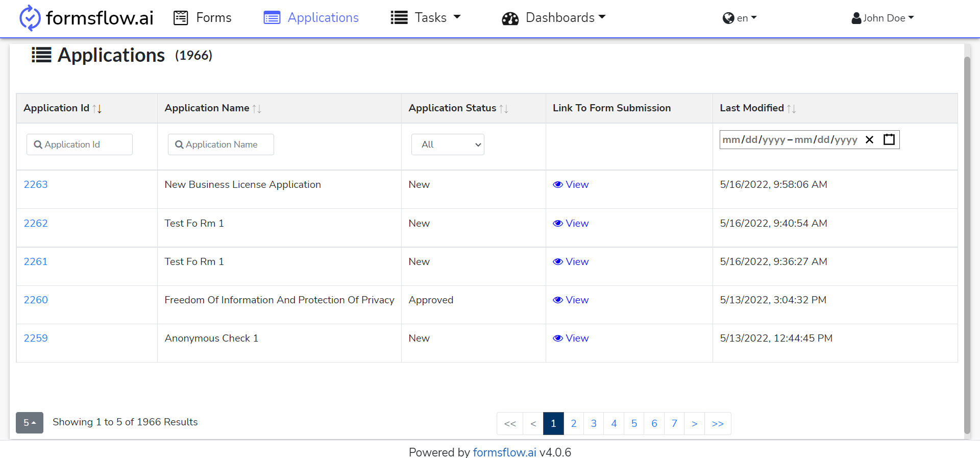Click eye icon for application 2261
This screenshot has height=458, width=980.
click(558, 262)
